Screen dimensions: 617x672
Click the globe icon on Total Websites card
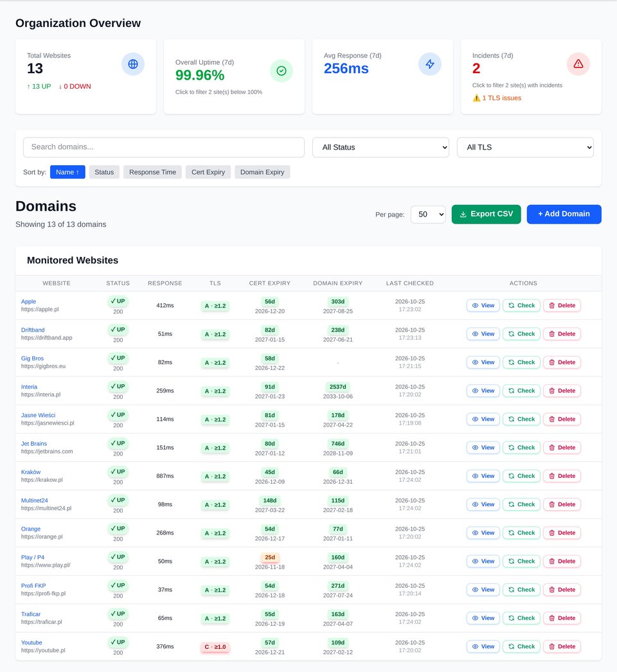[x=133, y=64]
